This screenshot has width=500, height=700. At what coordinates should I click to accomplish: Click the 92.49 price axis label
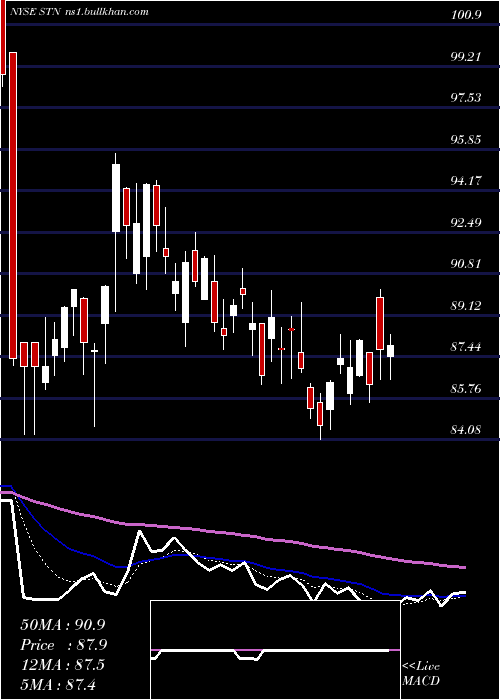[x=466, y=223]
